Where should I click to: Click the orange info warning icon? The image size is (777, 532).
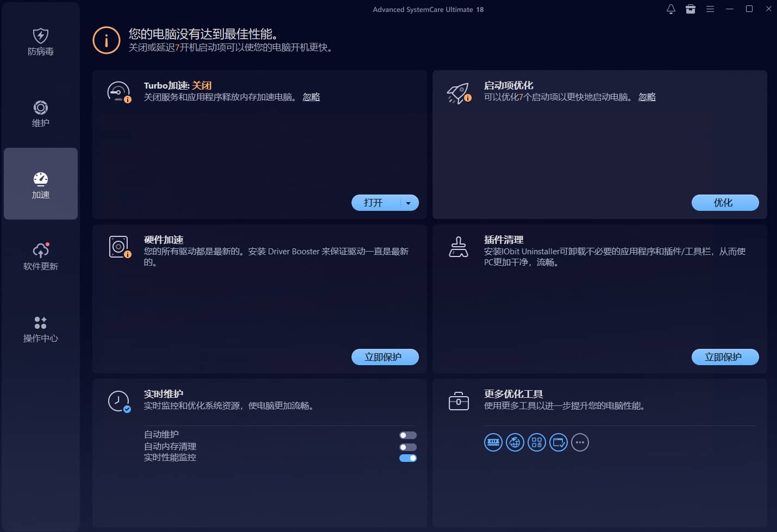click(x=106, y=40)
